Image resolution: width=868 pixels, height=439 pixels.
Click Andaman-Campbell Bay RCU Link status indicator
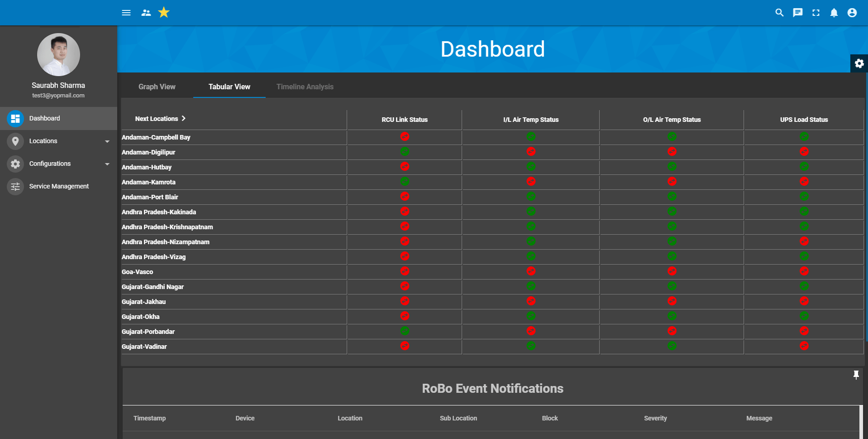[405, 136]
